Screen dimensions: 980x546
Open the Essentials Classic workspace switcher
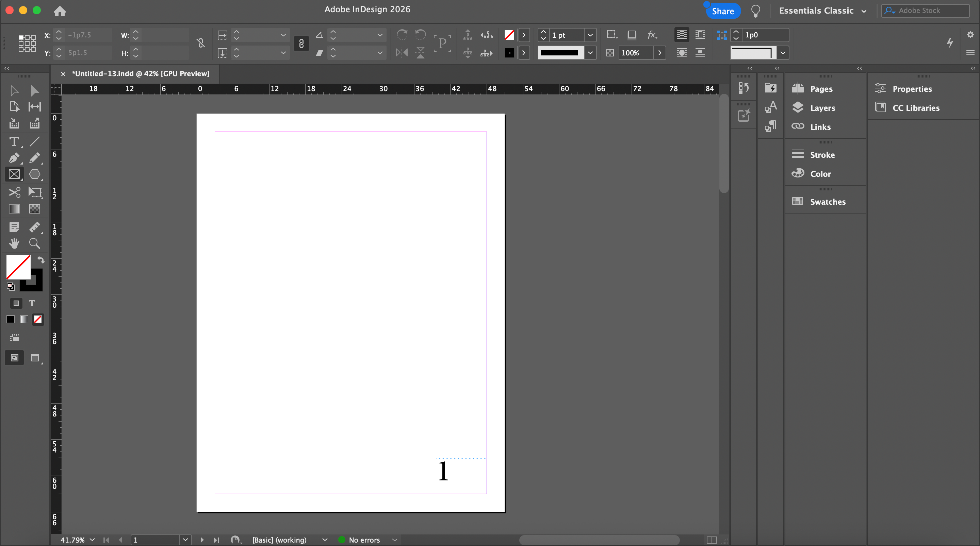tap(822, 11)
